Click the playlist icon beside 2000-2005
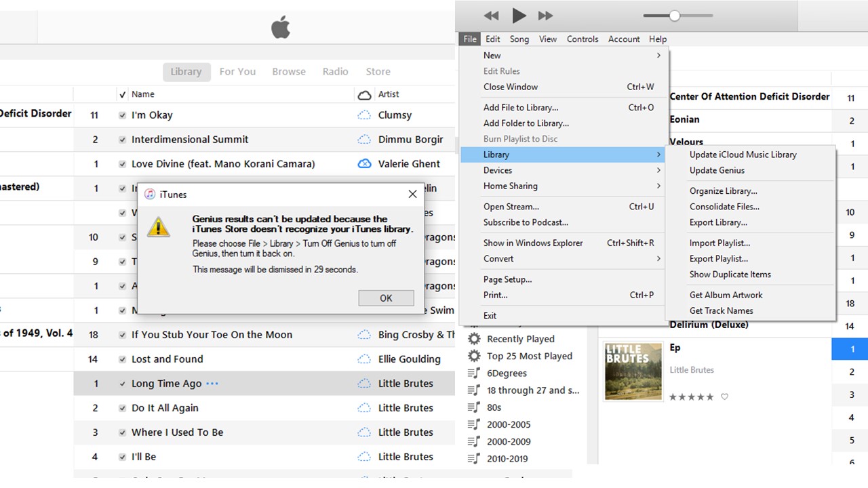 pyautogui.click(x=474, y=424)
